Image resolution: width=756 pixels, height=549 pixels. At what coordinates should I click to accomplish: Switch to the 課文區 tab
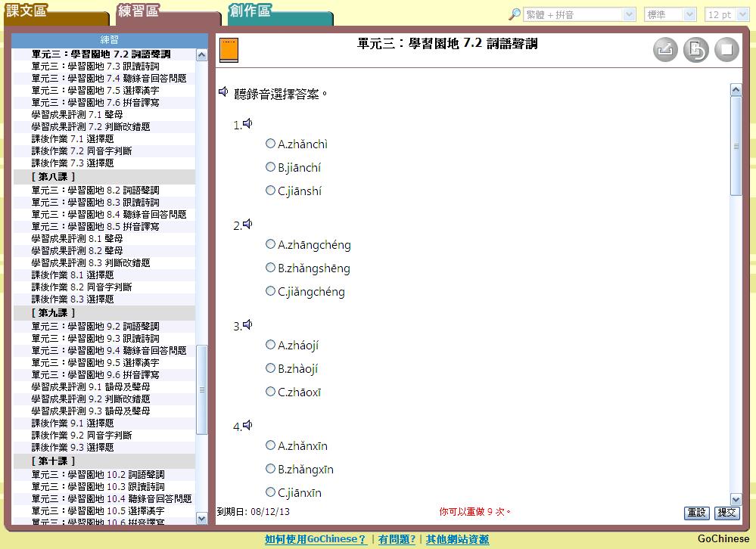tap(27, 11)
